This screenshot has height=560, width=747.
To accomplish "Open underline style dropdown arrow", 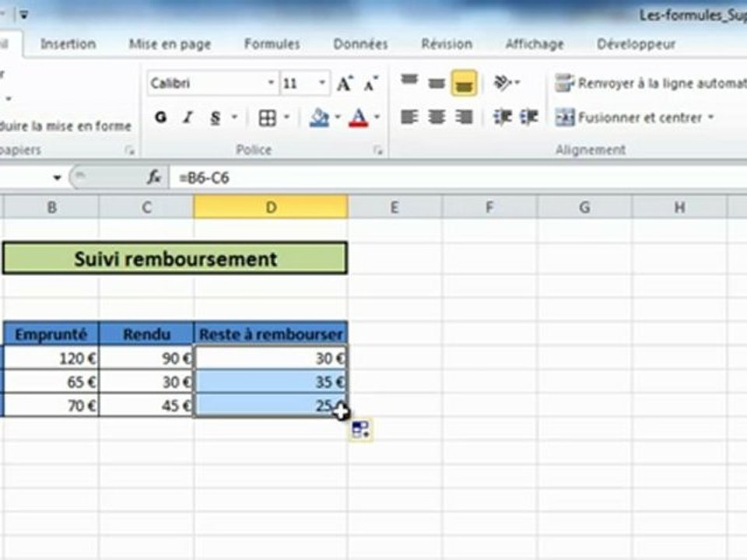I will click(234, 117).
